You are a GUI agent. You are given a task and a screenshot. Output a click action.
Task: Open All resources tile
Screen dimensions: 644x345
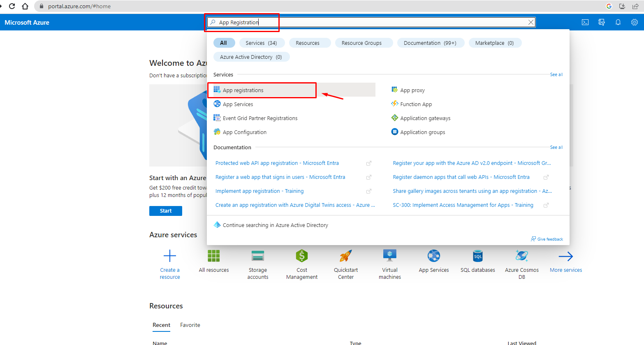(x=214, y=261)
